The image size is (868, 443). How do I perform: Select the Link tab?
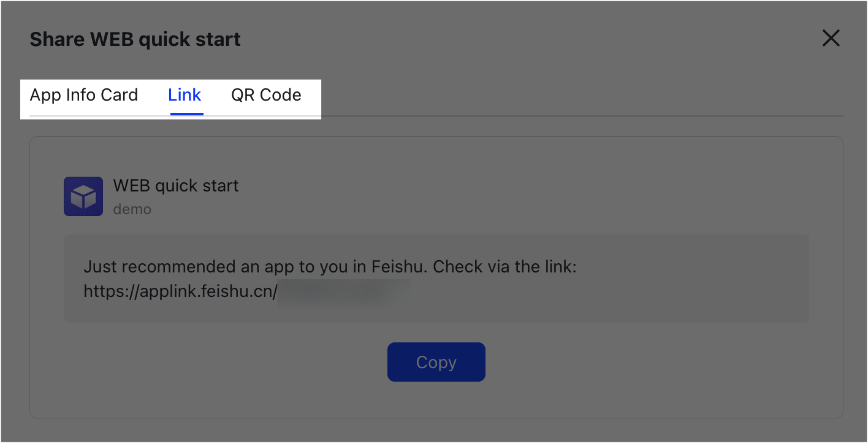(185, 95)
